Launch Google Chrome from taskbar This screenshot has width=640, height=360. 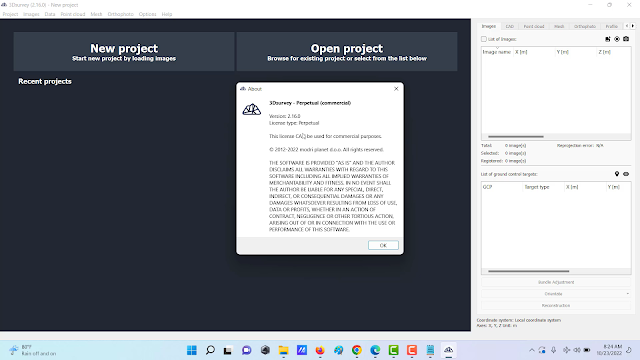click(357, 350)
